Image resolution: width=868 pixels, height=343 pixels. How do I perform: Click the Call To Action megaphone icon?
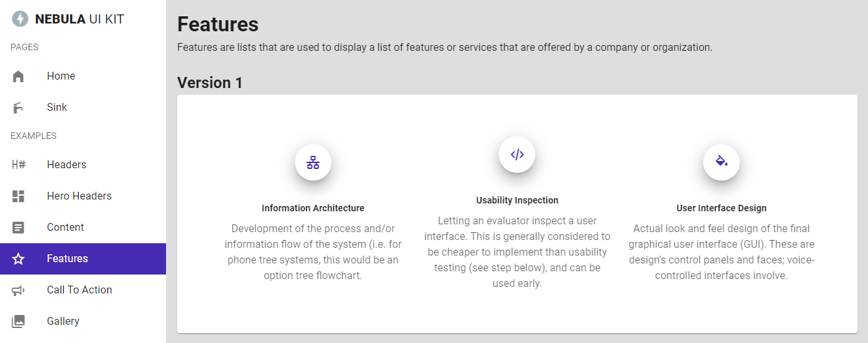[18, 290]
